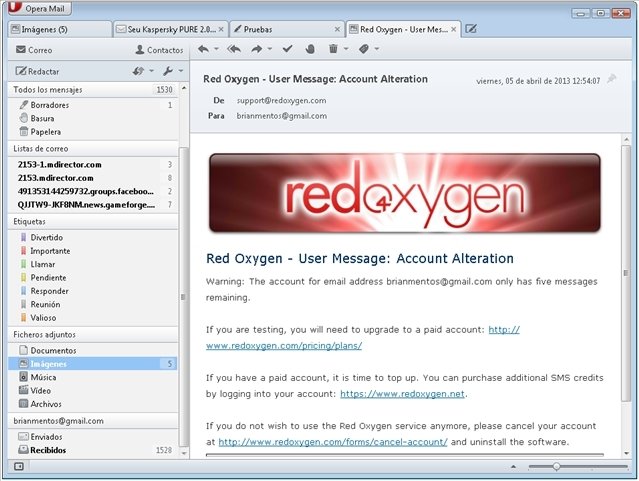Click the new compose tab icon
The height and width of the screenshot is (481, 639).
[x=471, y=29]
